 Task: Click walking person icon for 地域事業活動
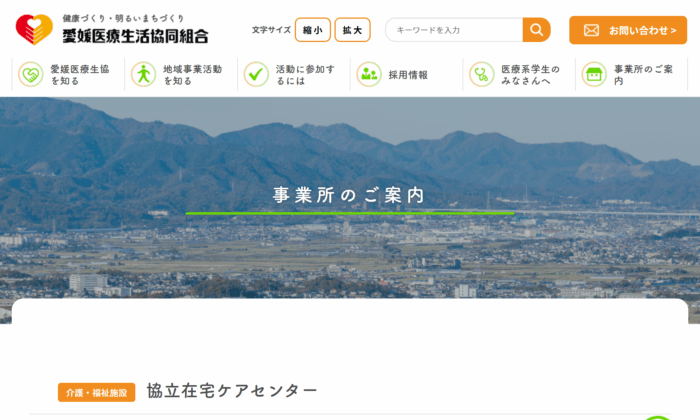pos(144,74)
